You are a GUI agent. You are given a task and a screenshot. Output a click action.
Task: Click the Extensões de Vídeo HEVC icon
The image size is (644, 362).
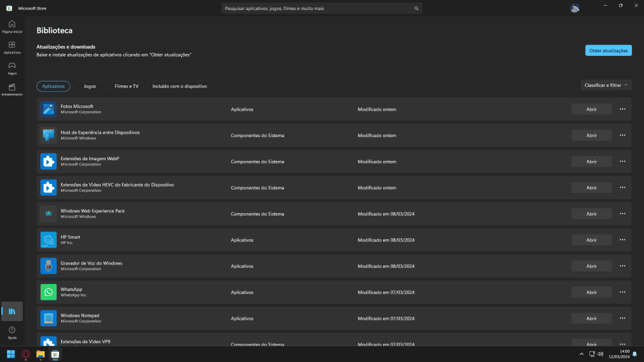[x=48, y=187]
